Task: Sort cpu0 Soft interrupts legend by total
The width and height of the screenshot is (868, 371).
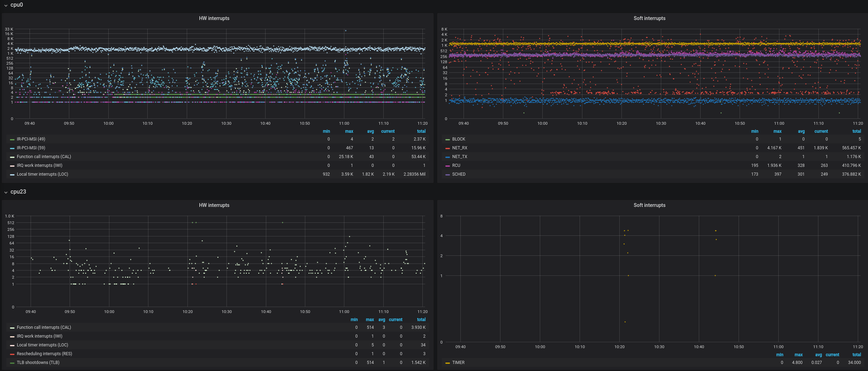Action: tap(857, 131)
